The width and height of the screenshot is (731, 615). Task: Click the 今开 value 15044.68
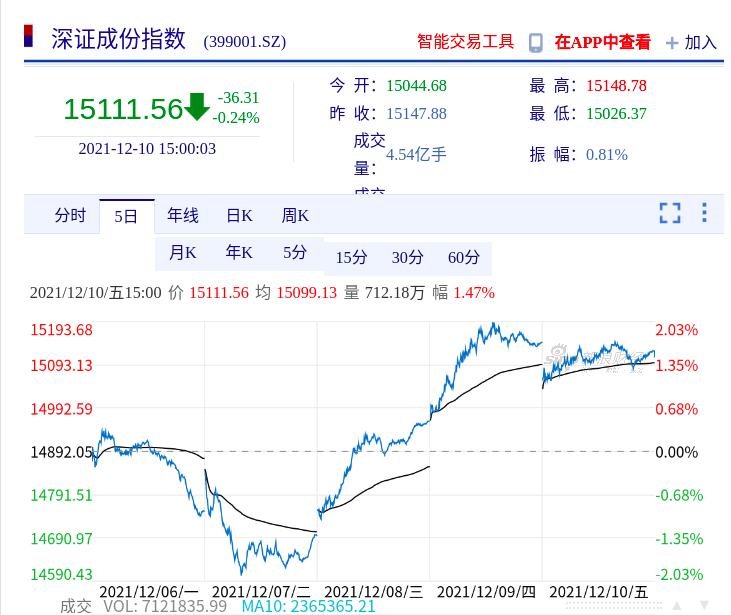pos(416,86)
